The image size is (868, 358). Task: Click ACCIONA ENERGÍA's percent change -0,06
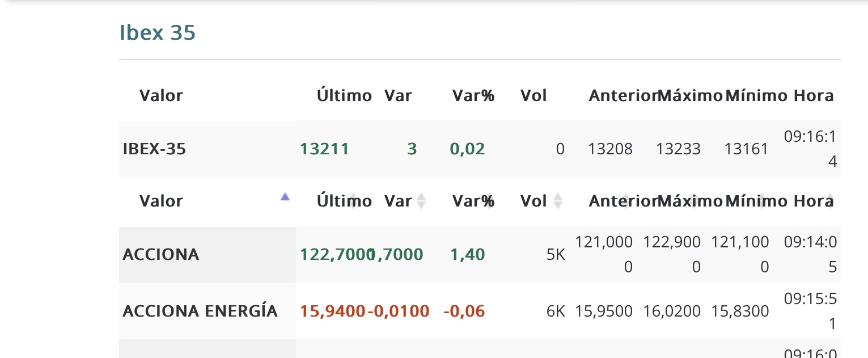(464, 311)
